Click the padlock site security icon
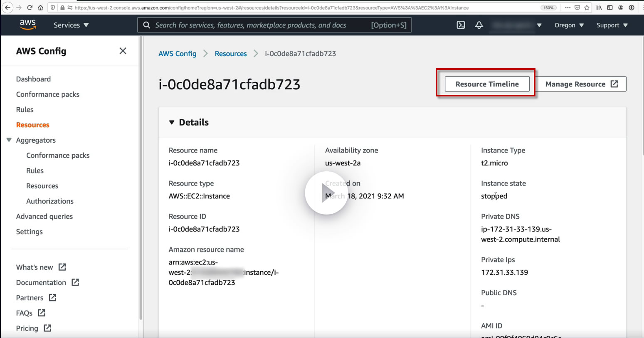 (x=62, y=7)
